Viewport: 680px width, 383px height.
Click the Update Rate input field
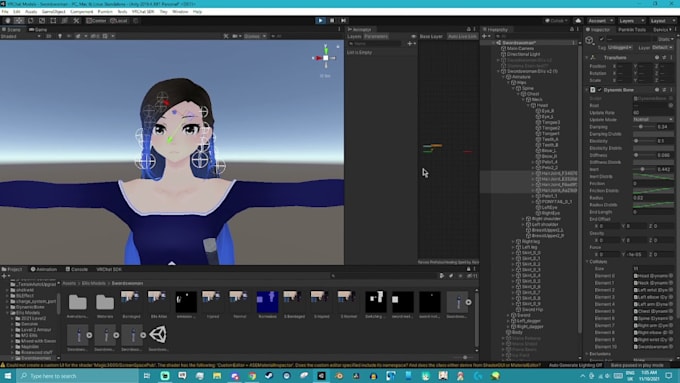653,112
